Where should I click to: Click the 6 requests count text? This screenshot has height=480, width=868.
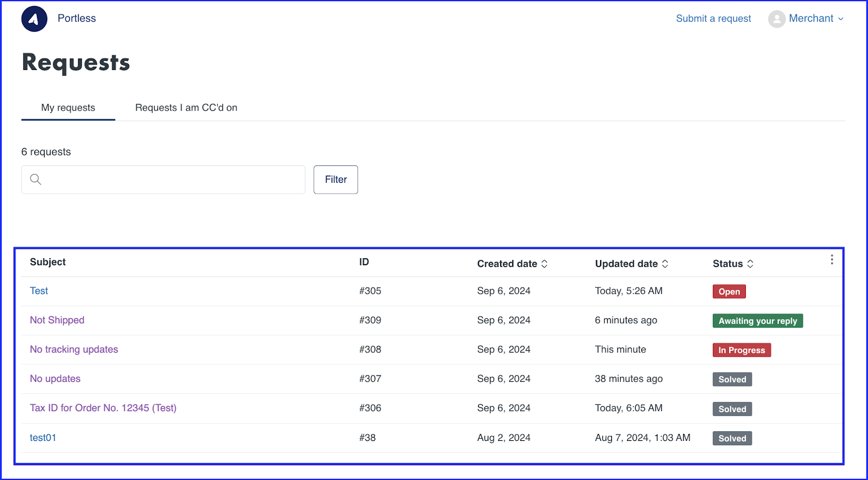[46, 152]
